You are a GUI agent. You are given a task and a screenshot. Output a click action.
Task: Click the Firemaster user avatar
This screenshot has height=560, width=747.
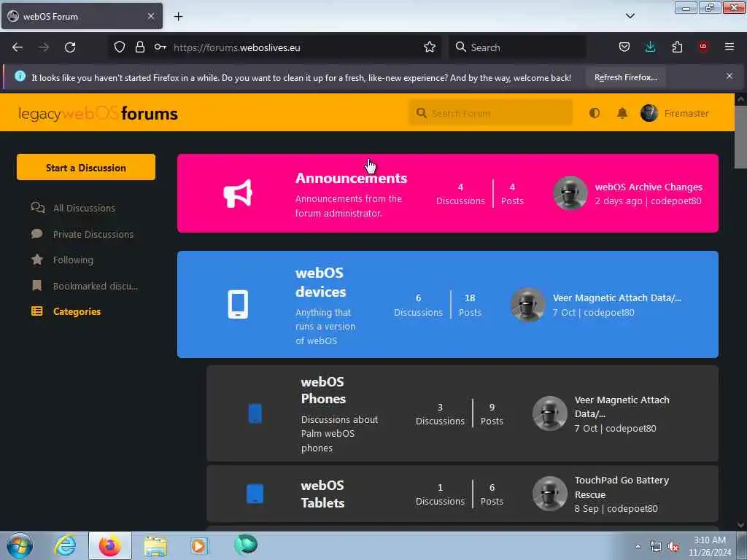point(649,113)
